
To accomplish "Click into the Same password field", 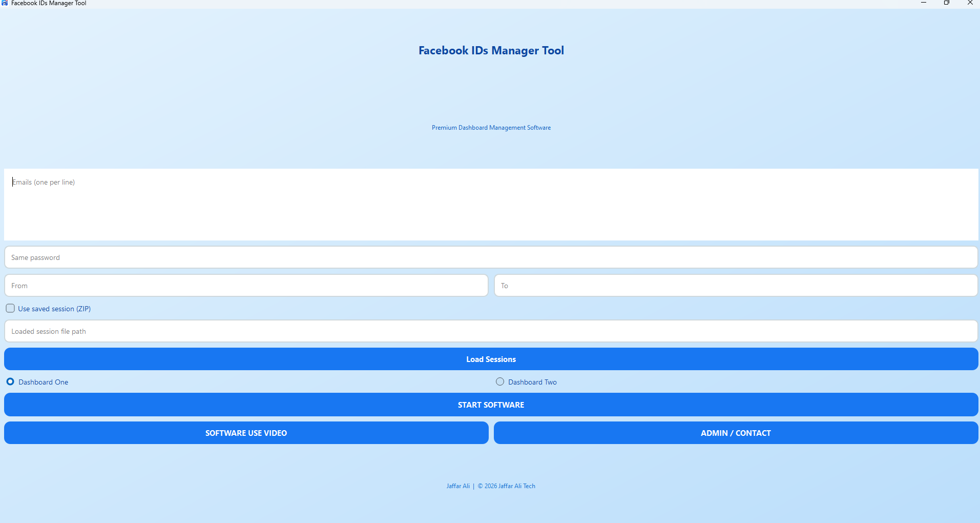I will 491,257.
